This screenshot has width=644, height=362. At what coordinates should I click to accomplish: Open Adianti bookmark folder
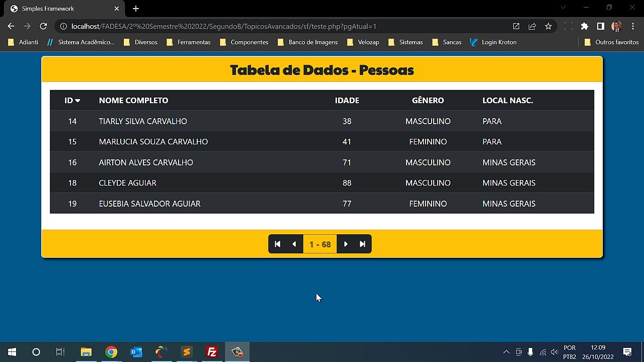pyautogui.click(x=23, y=42)
